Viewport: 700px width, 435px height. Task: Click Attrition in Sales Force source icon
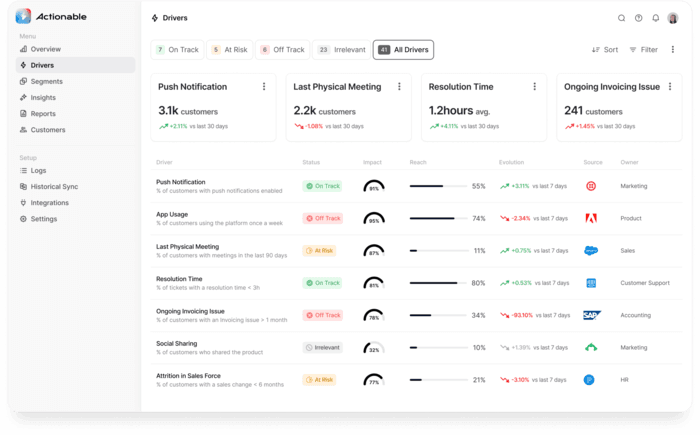coord(589,380)
